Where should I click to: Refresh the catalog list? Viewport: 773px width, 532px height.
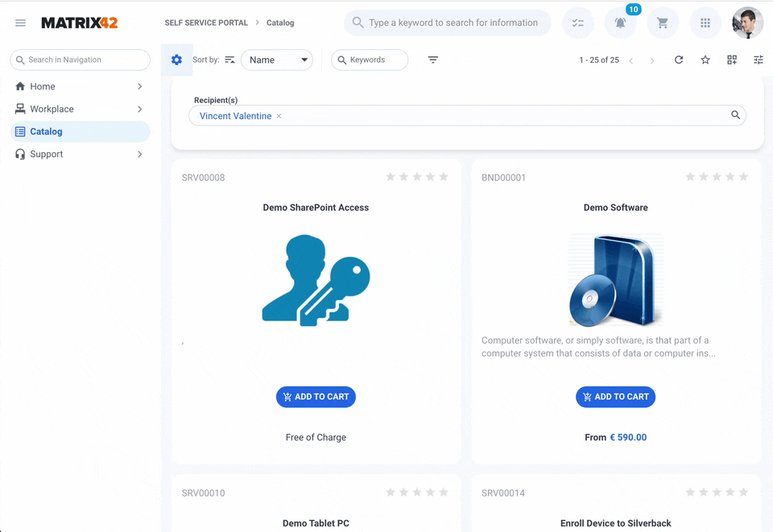pos(679,60)
